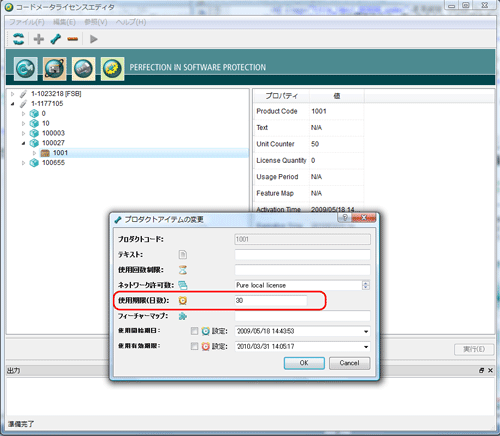Click the 実行(E) button
Image resolution: width=500 pixels, height=436 pixels.
pyautogui.click(x=474, y=349)
